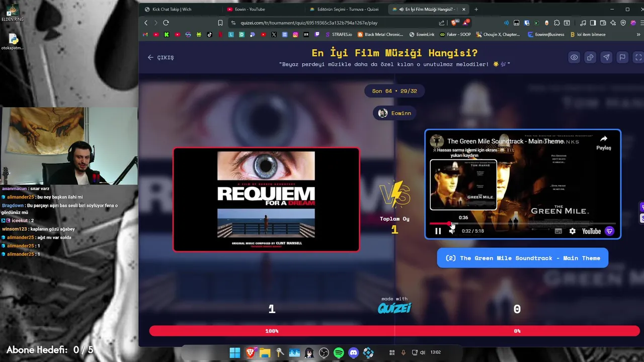The width and height of the screenshot is (644, 362).
Task: Click the share icon in address bar
Action: coord(442,23)
